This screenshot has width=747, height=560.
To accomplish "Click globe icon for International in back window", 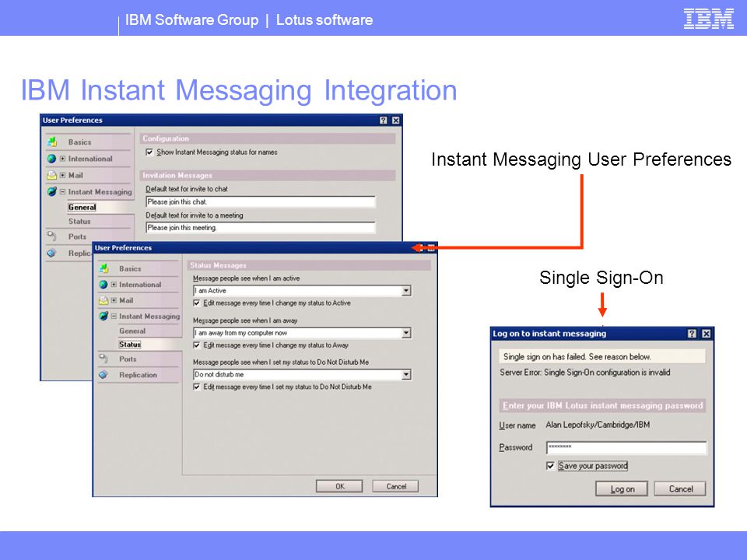I will pos(51,159).
